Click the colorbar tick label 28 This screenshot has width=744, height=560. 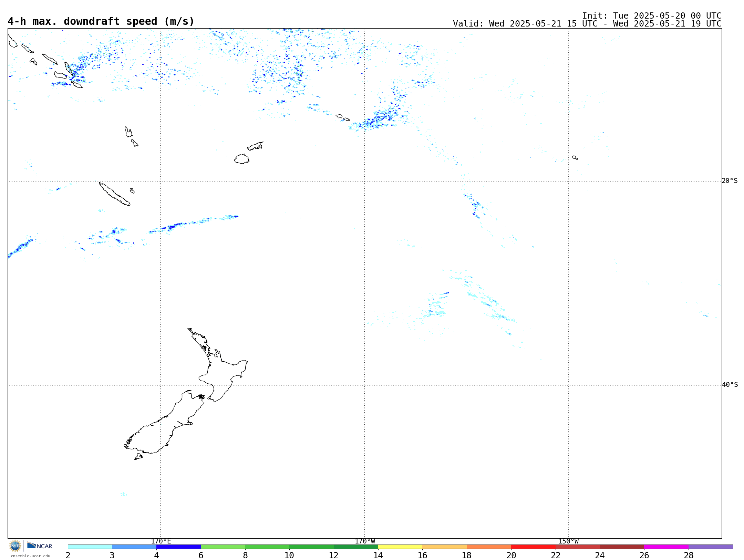click(689, 556)
